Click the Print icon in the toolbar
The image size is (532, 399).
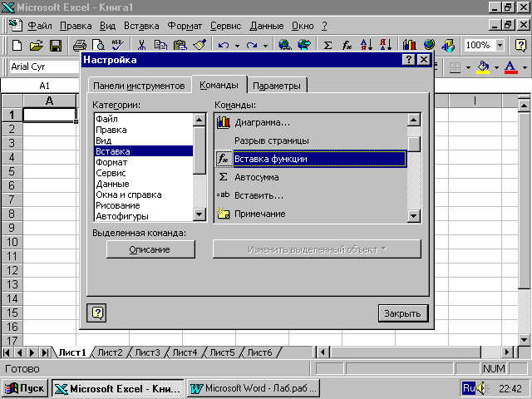[80, 45]
